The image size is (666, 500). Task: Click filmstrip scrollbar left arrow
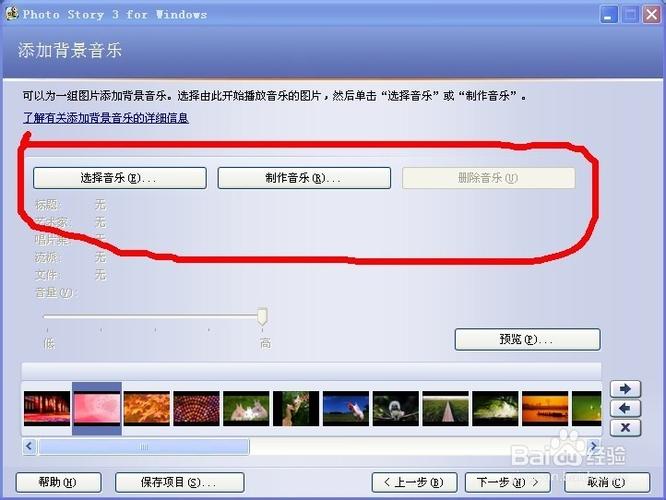point(29,447)
